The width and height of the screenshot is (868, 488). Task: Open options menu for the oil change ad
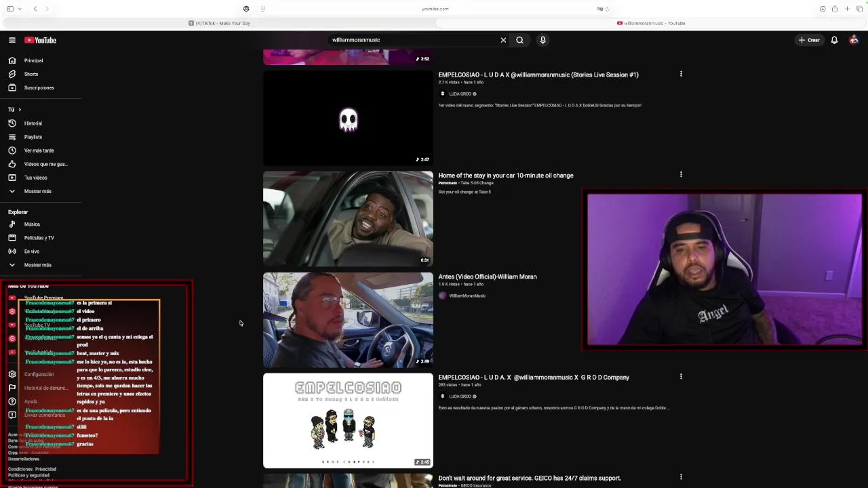[681, 174]
